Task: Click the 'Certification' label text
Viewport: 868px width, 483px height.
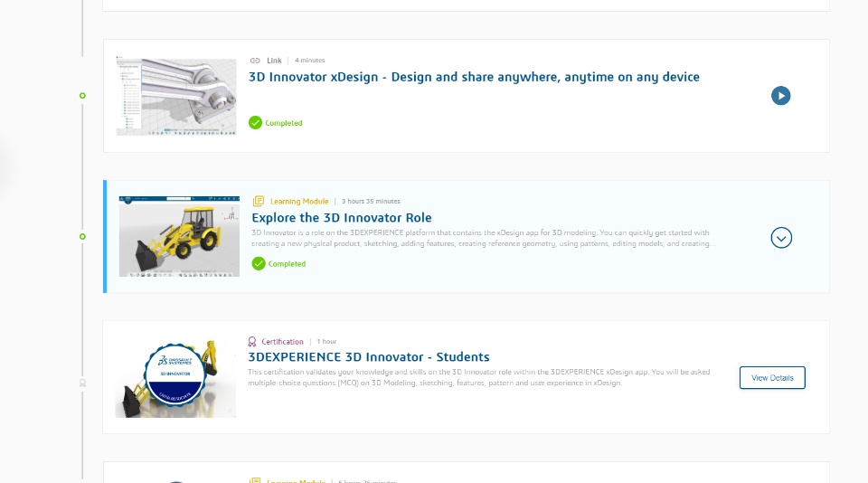Action: [282, 342]
